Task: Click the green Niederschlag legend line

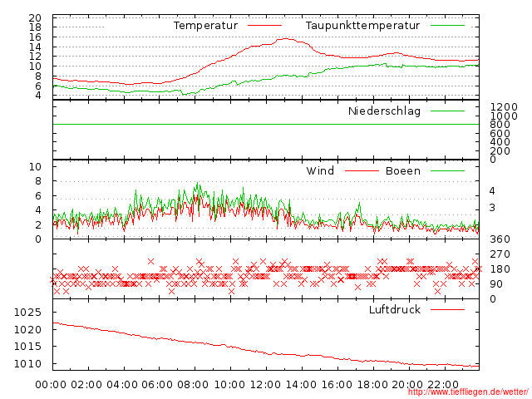Action: (447, 111)
